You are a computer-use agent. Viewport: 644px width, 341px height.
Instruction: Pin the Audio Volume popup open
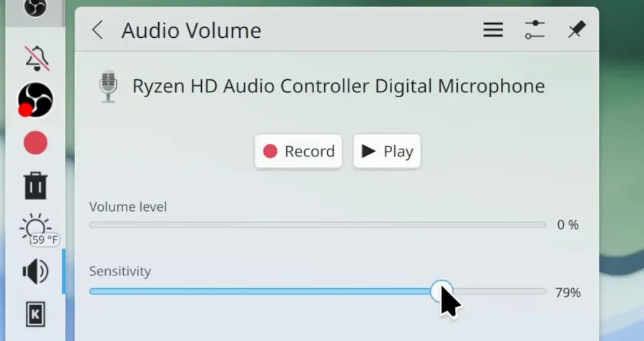coord(576,30)
